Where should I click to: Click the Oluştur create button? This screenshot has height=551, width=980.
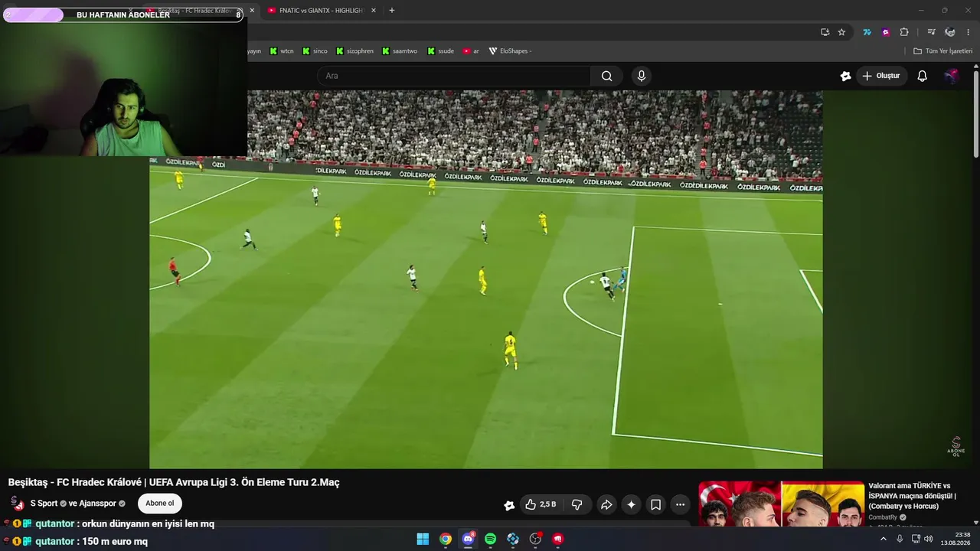pyautogui.click(x=881, y=76)
